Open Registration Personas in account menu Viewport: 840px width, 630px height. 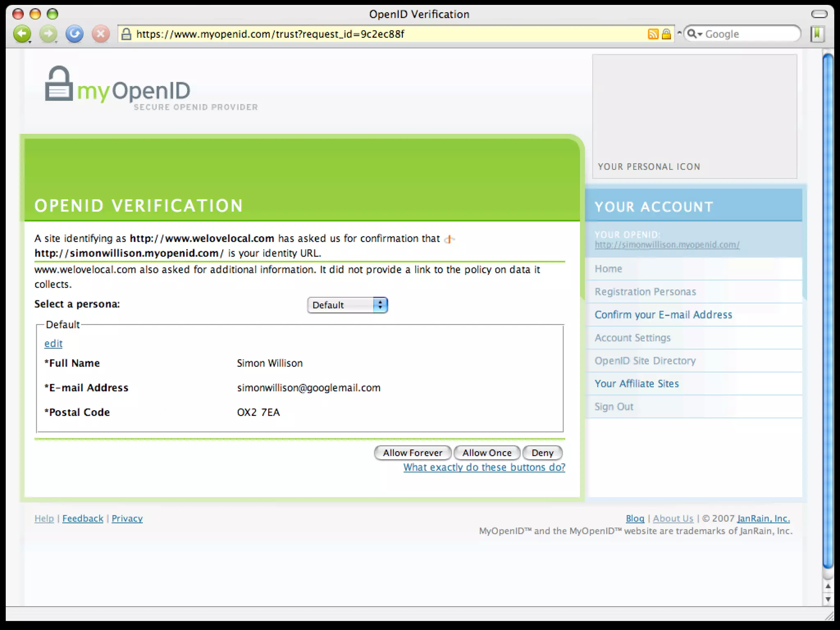645,292
